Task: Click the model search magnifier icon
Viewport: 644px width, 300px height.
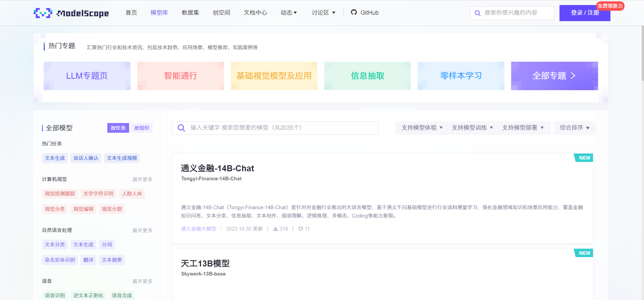Action: 181,128
